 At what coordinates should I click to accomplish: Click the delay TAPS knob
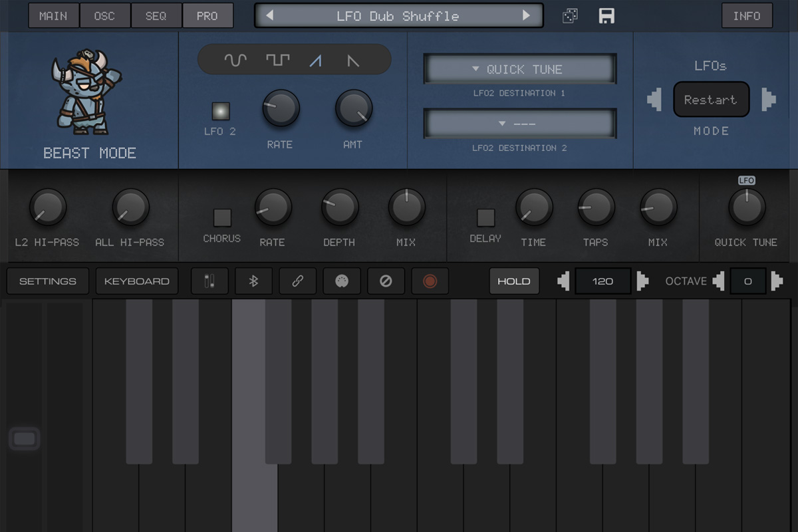coord(596,207)
